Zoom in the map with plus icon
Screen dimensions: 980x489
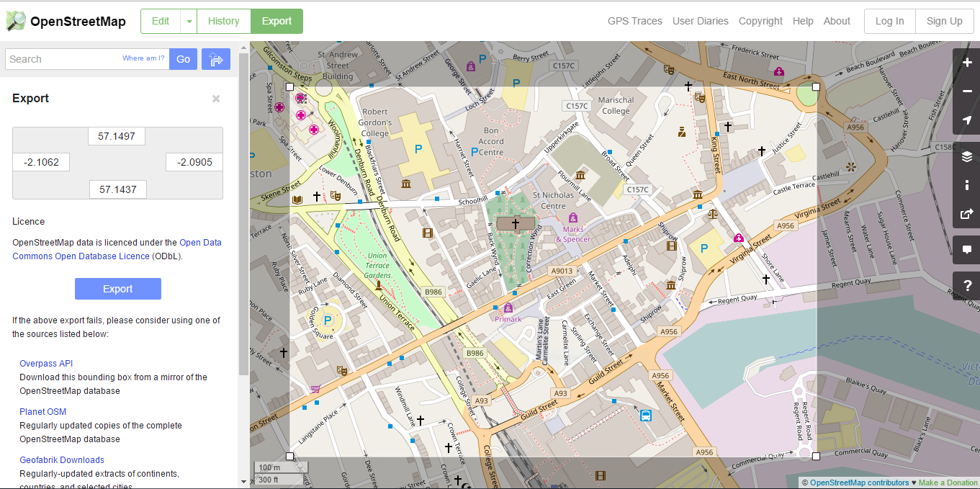(967, 63)
